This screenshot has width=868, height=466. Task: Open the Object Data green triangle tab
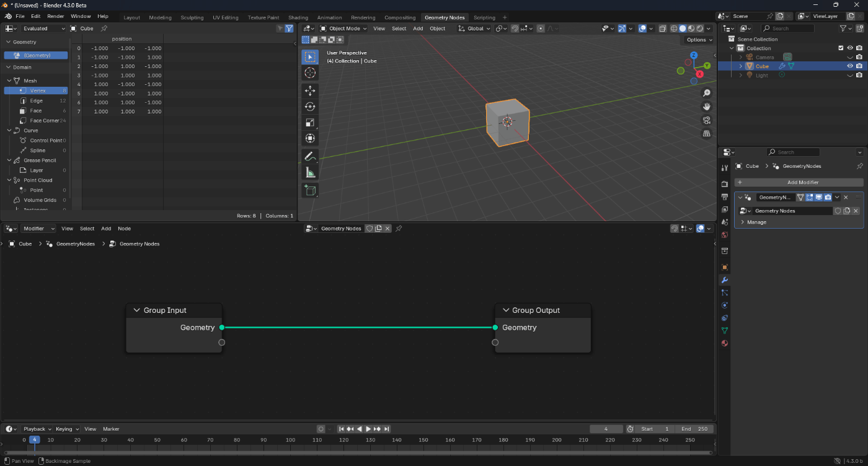coord(724,330)
